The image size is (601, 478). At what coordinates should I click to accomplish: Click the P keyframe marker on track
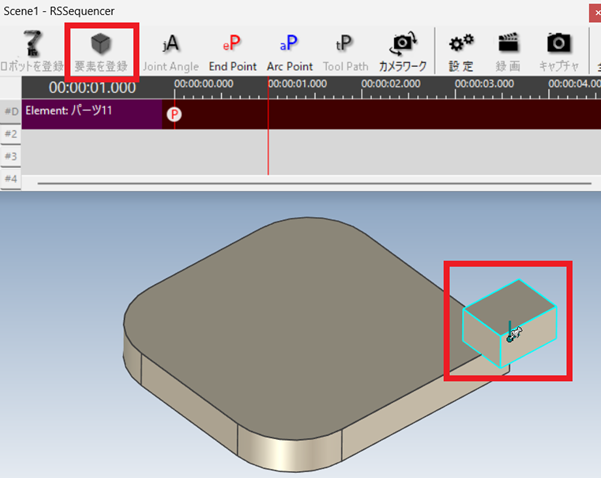click(175, 114)
